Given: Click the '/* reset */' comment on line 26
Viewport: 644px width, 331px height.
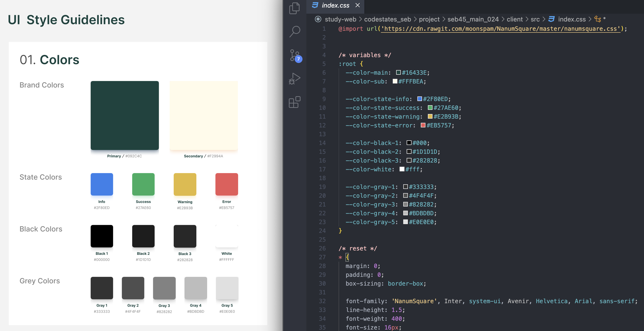Looking at the screenshot, I should [x=358, y=248].
